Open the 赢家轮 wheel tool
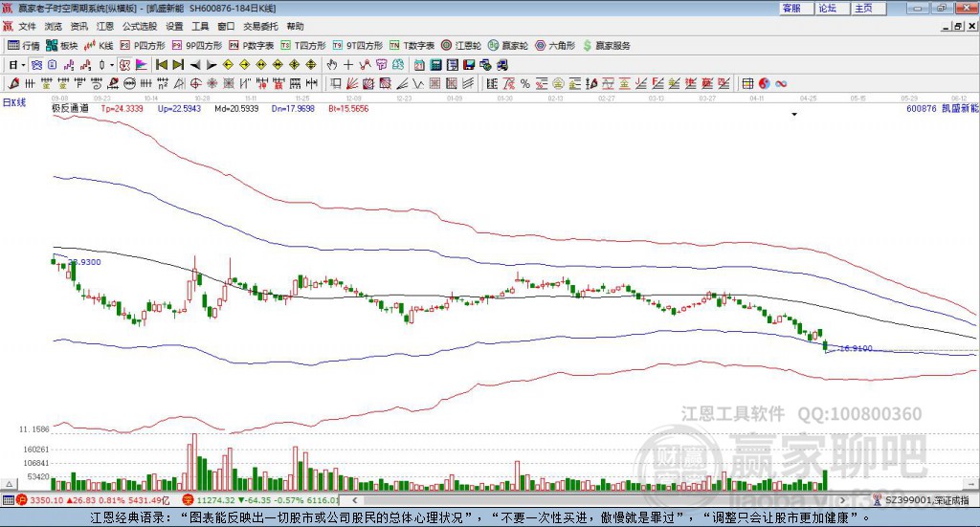980x527 pixels. click(x=508, y=46)
